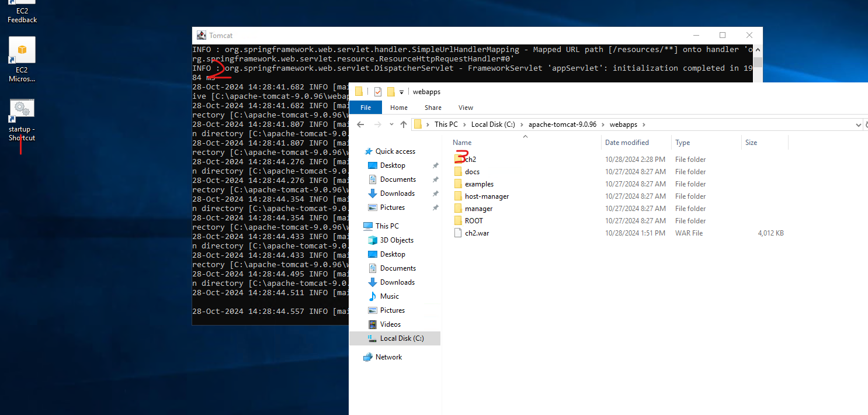Open Documents under Quick access
The width and height of the screenshot is (868, 415).
(x=398, y=179)
